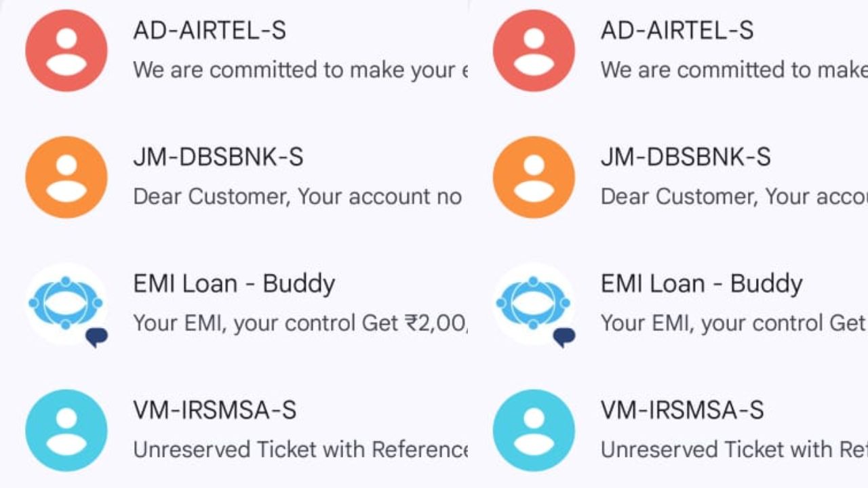Open AD-AIRTEL-S sender name in left list

pyautogui.click(x=210, y=30)
